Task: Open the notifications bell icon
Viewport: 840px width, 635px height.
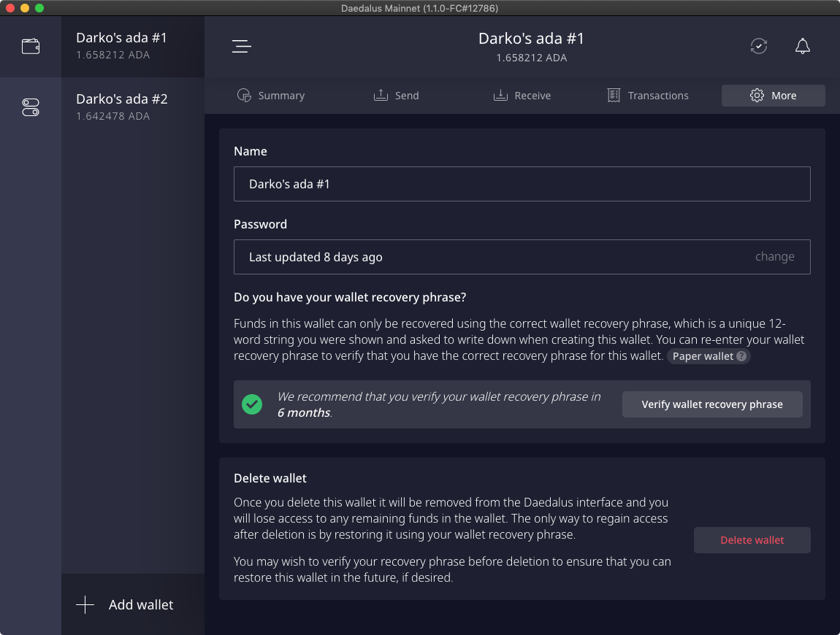Action: click(802, 46)
